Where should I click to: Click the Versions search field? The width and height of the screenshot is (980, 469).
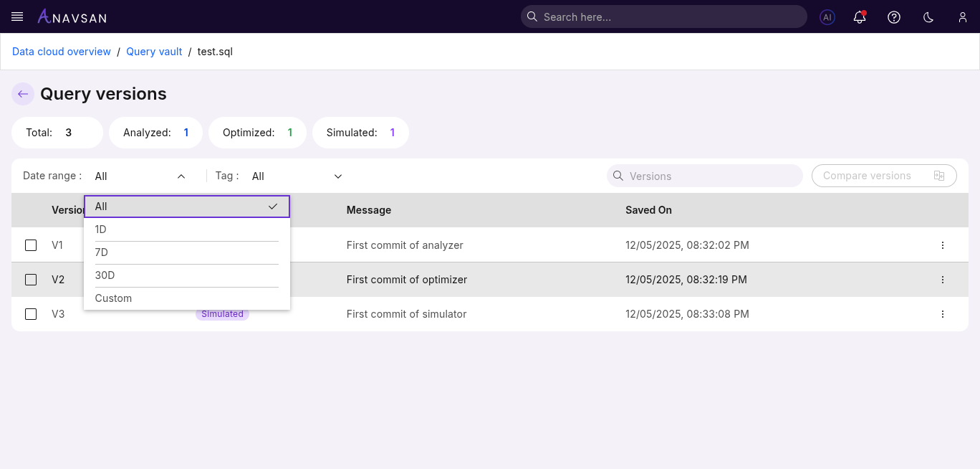pyautogui.click(x=704, y=176)
